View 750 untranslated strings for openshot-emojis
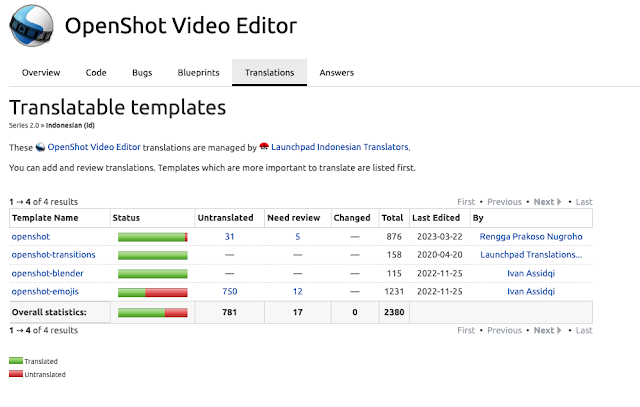This screenshot has height=407, width=640. click(x=230, y=291)
